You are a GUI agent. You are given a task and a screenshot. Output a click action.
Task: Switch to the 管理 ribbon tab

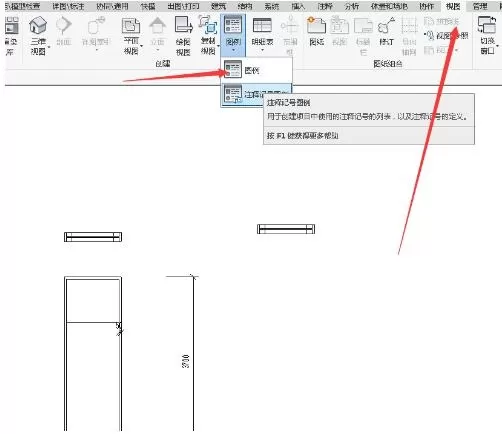click(480, 6)
